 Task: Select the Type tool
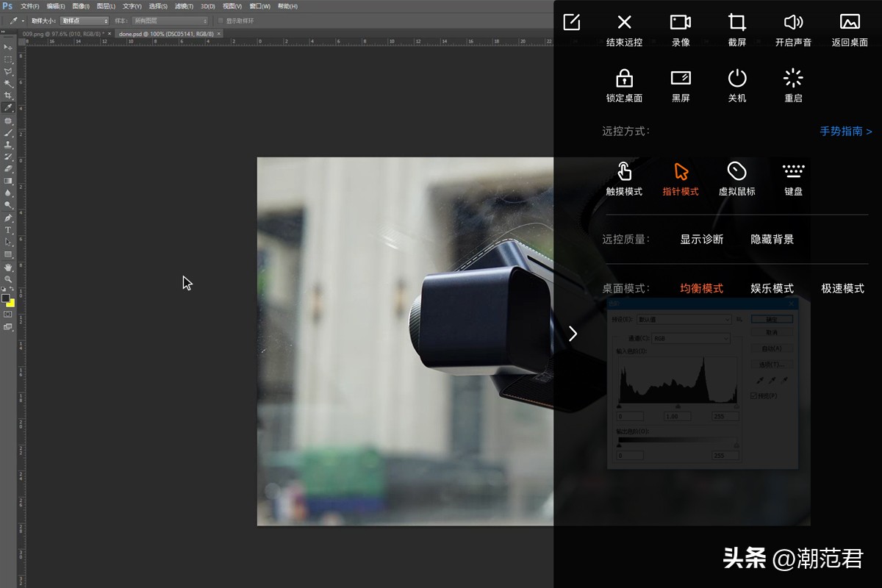point(8,230)
